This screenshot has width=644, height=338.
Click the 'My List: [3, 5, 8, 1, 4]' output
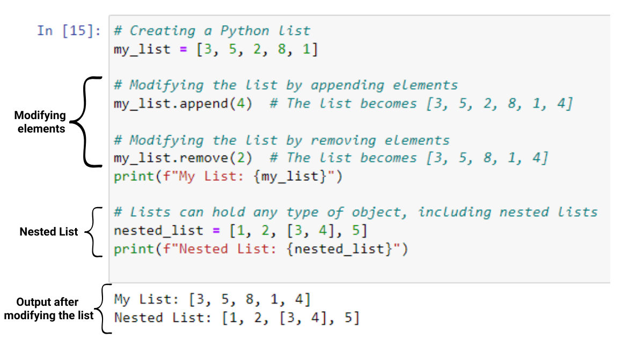pos(212,299)
